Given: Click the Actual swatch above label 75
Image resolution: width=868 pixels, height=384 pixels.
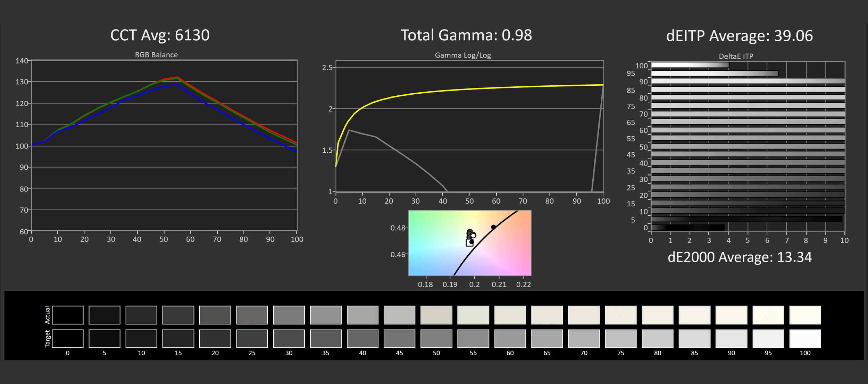Looking at the screenshot, I should point(620,315).
